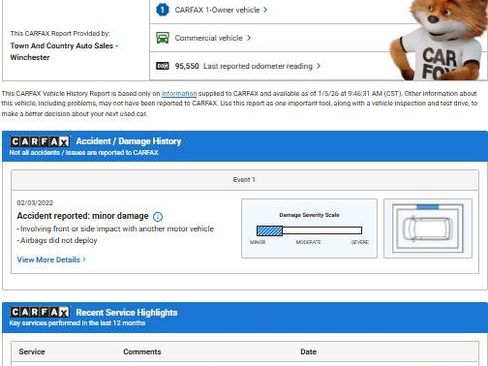Click the odometer icon beside 95,550
Screen dimensions: 488x366
162,66
